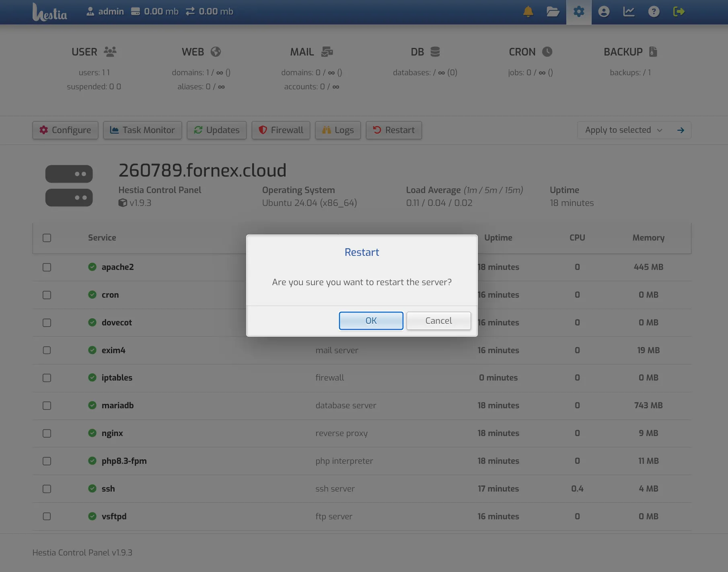Viewport: 728px width, 572px height.
Task: Open the apache2 service link
Action: point(117,267)
